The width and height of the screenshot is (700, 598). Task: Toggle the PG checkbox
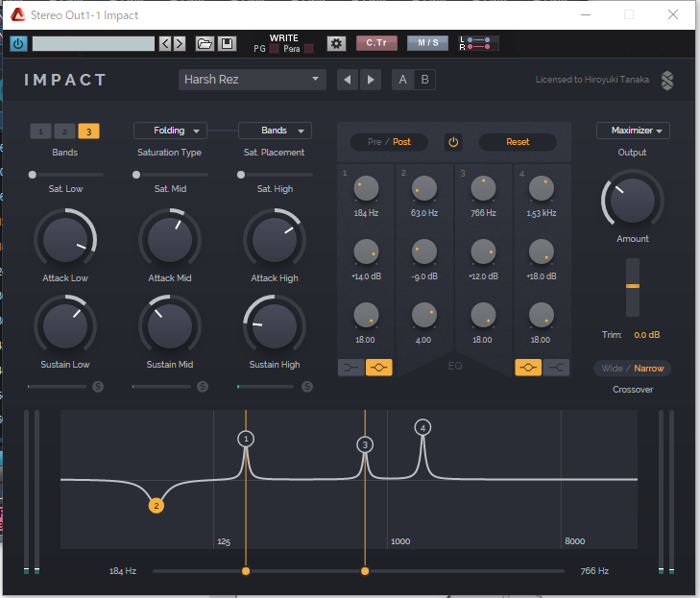[x=274, y=49]
